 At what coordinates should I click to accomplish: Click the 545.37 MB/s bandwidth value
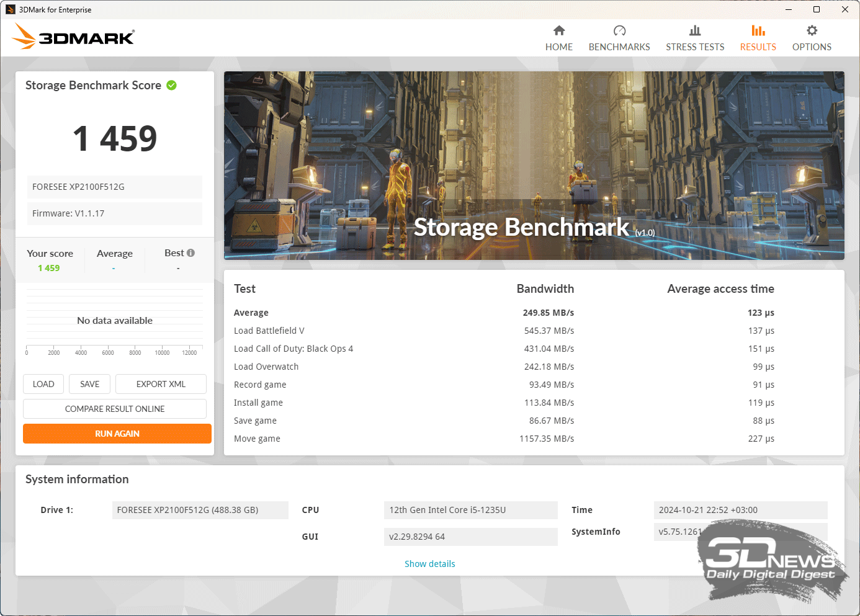pos(549,331)
